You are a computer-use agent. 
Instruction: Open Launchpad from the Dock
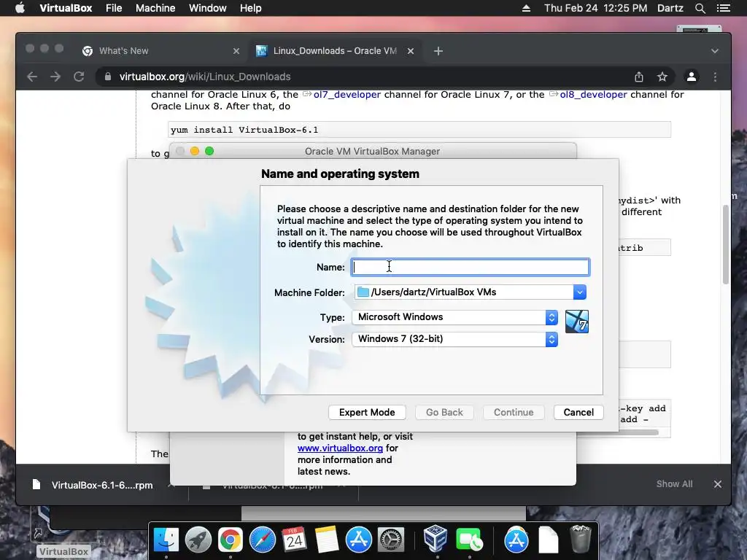coord(198,540)
